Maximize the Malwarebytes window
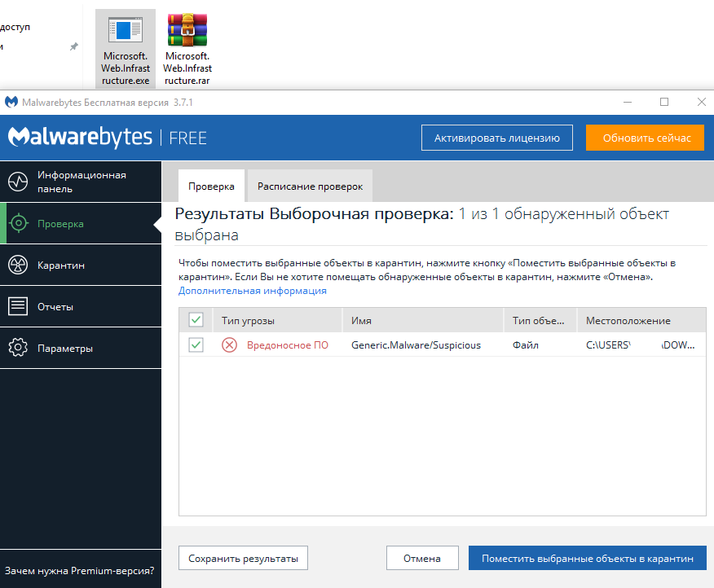The width and height of the screenshot is (714, 588). 664,102
